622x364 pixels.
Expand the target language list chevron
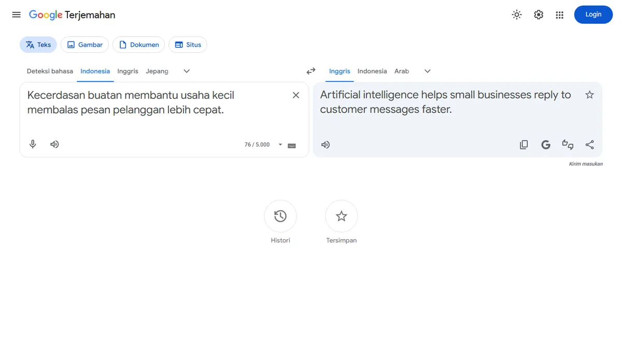(428, 71)
